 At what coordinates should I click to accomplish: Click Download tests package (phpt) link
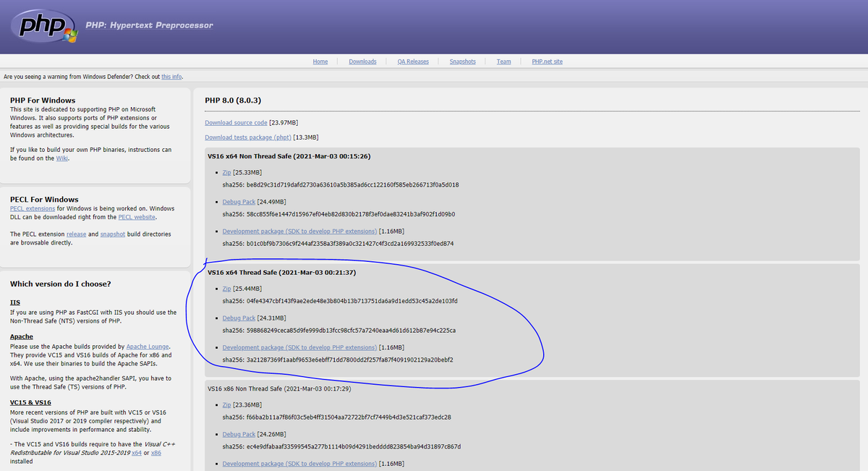(x=248, y=137)
